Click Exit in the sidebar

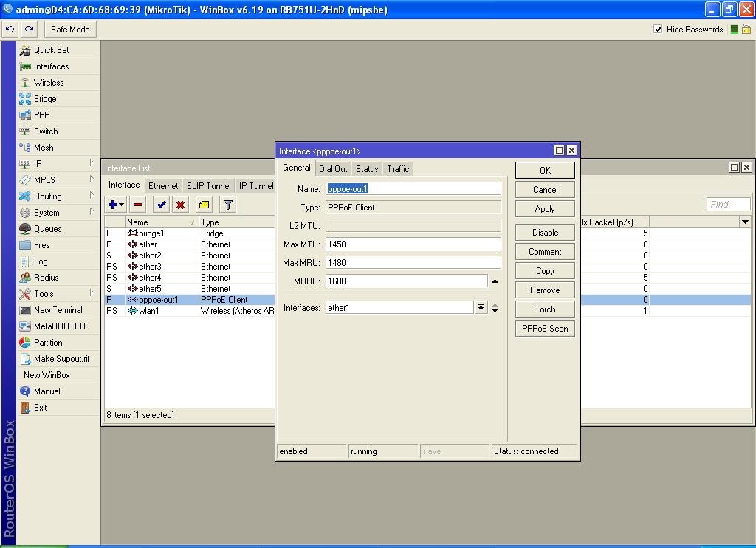58,408
